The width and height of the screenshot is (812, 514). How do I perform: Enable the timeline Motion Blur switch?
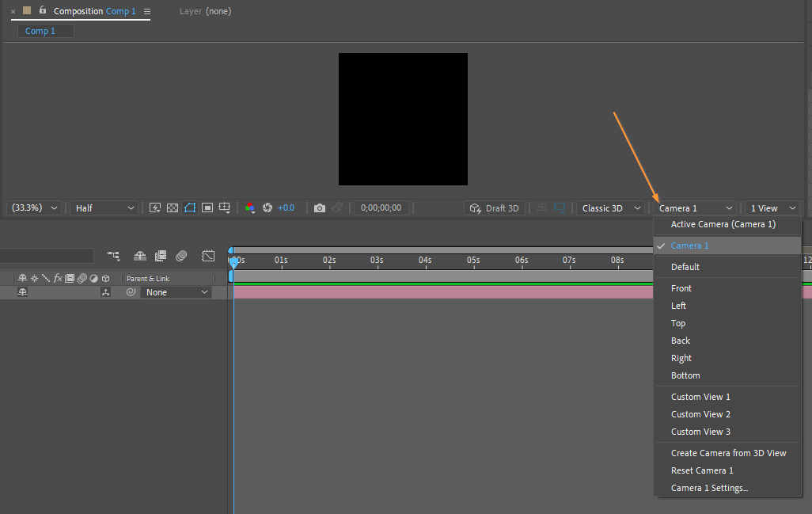pos(181,256)
